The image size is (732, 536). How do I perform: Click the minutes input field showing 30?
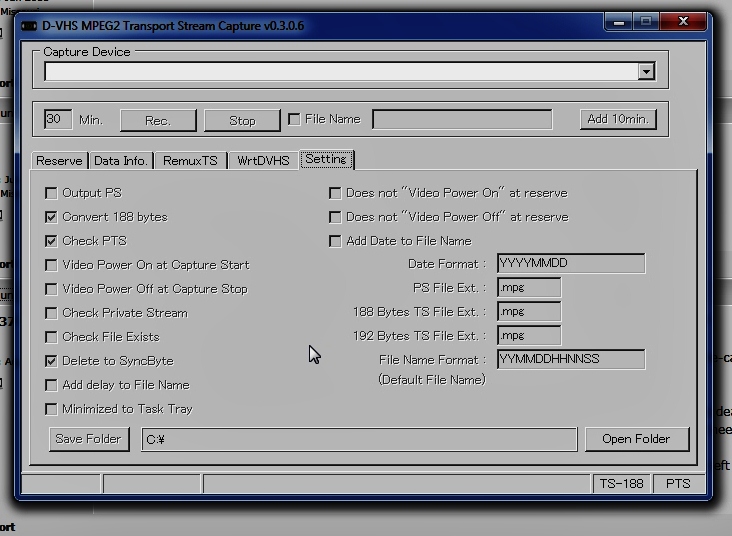(58, 119)
